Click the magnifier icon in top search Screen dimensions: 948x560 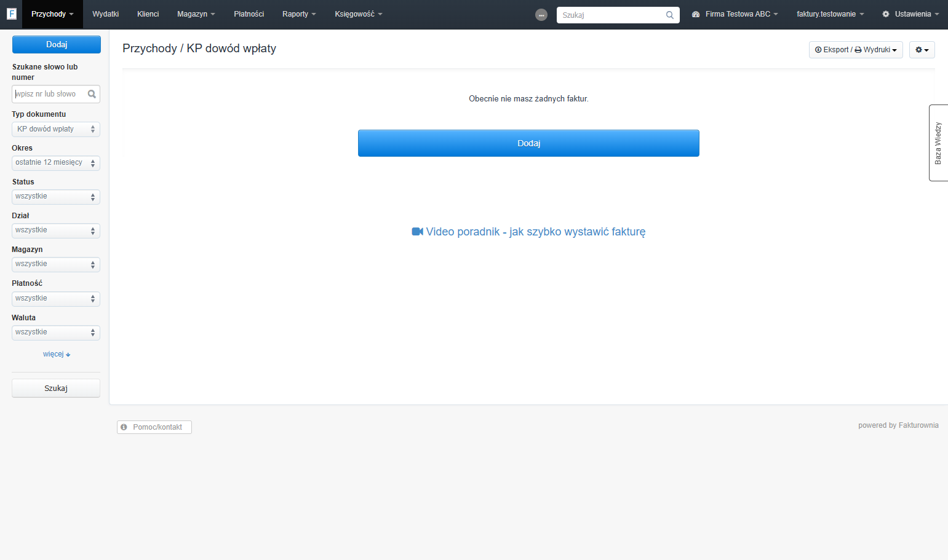click(670, 15)
